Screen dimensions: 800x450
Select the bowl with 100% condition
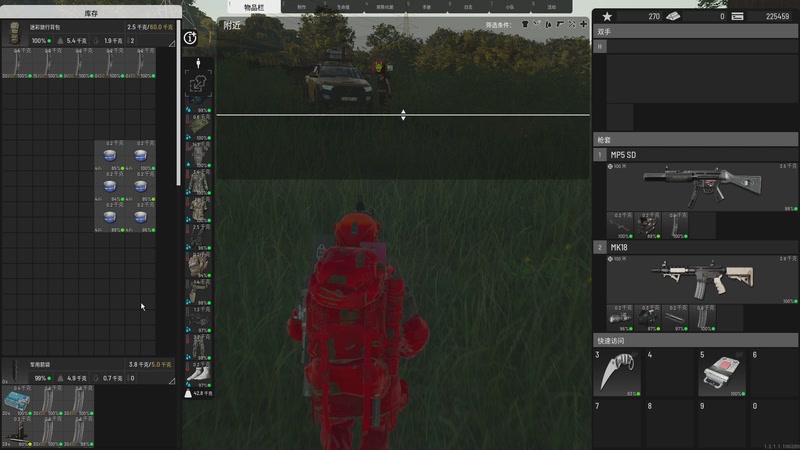[140, 156]
